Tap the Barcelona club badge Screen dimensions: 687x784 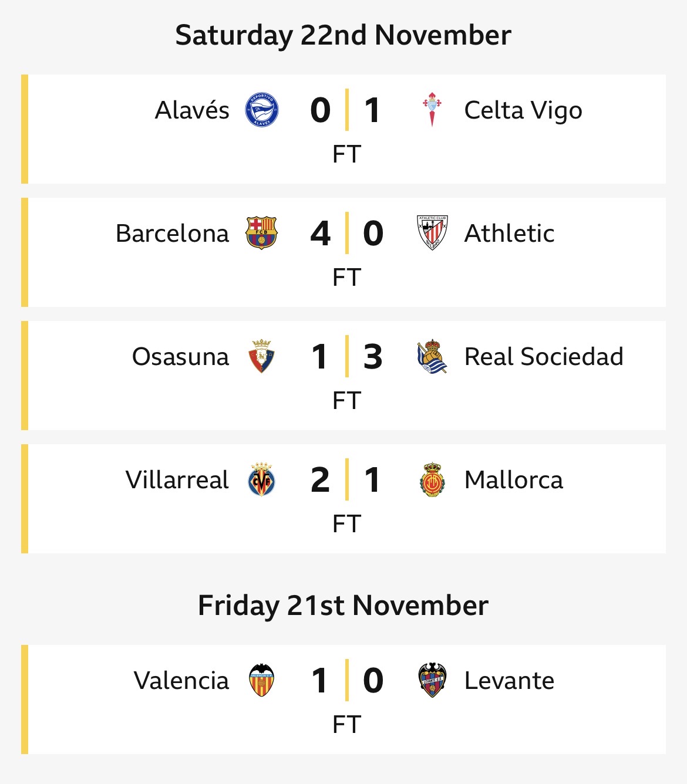pos(262,233)
